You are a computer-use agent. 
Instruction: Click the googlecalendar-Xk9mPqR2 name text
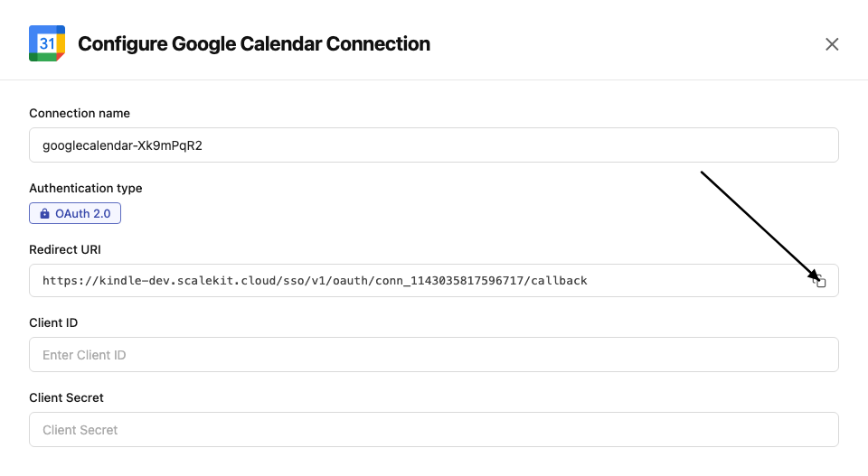[x=122, y=145]
